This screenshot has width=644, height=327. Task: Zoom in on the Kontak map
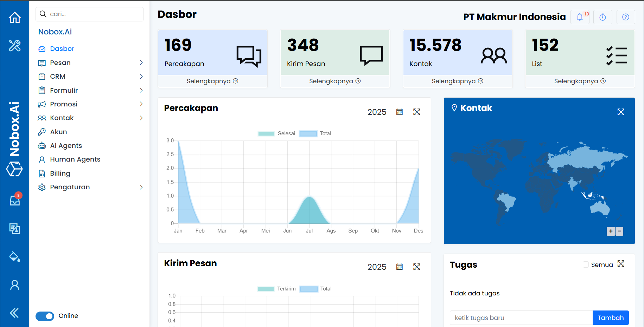611,231
